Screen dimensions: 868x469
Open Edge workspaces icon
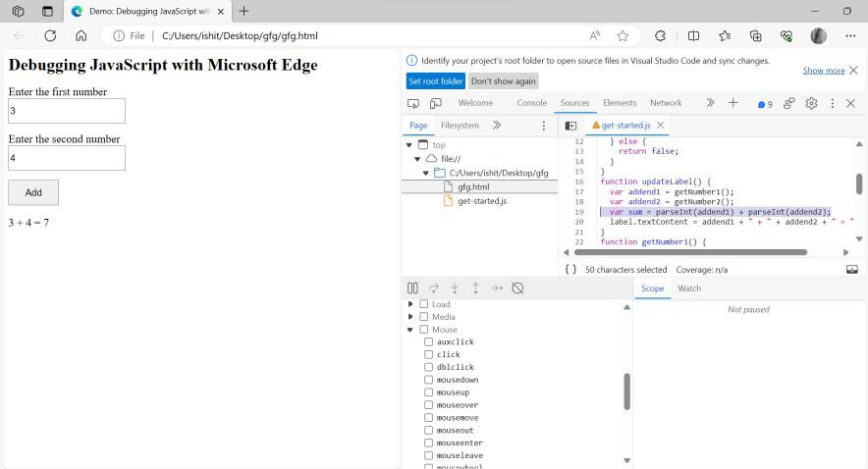tap(18, 11)
